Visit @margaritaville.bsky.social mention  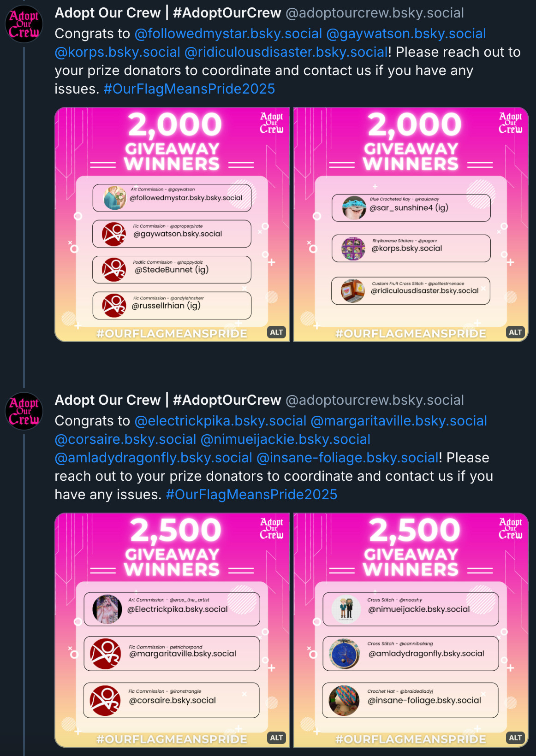click(x=399, y=421)
